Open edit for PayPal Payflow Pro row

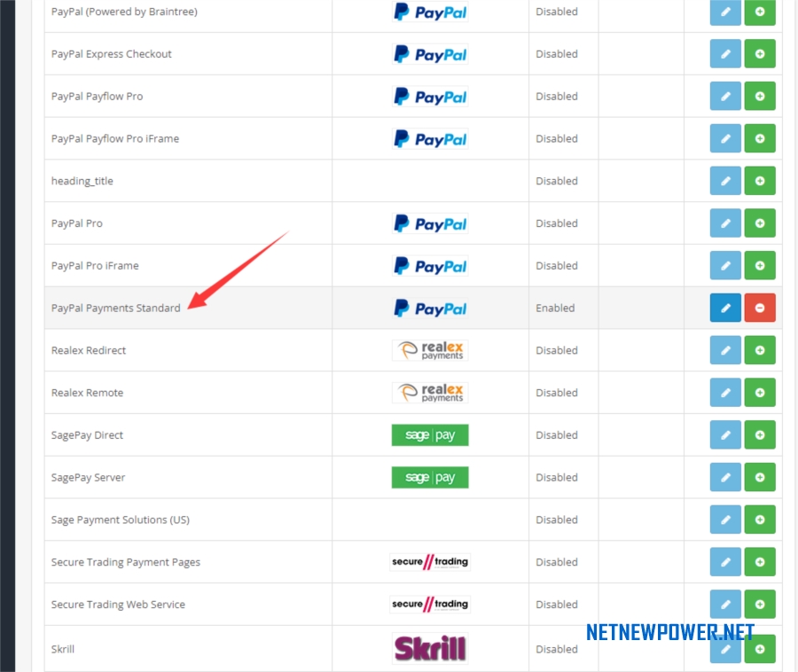tap(725, 96)
